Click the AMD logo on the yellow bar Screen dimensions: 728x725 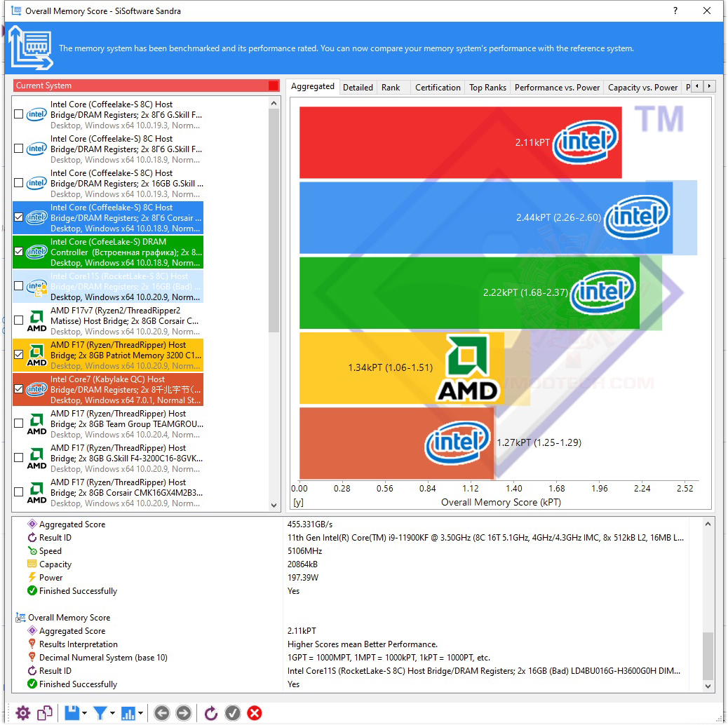pos(468,367)
